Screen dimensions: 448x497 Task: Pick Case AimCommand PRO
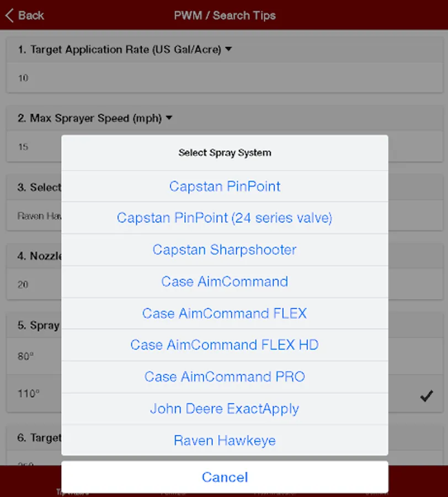tap(225, 377)
